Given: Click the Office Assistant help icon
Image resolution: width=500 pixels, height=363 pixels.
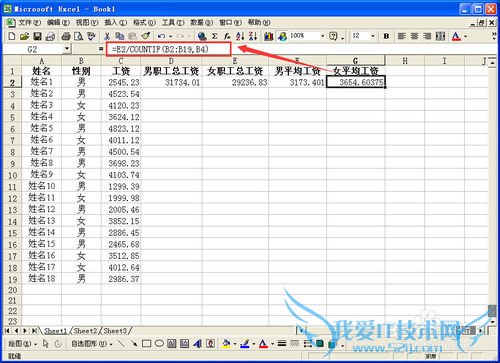Looking at the screenshot, I should pos(333,36).
